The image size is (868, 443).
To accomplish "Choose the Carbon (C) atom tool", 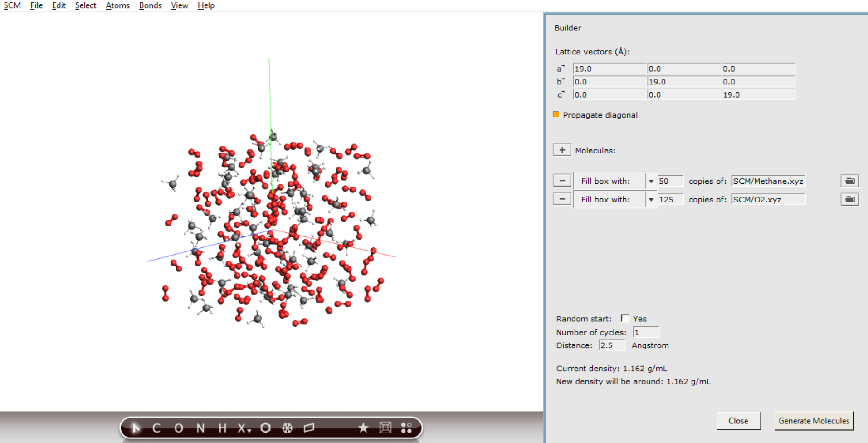I will (156, 428).
